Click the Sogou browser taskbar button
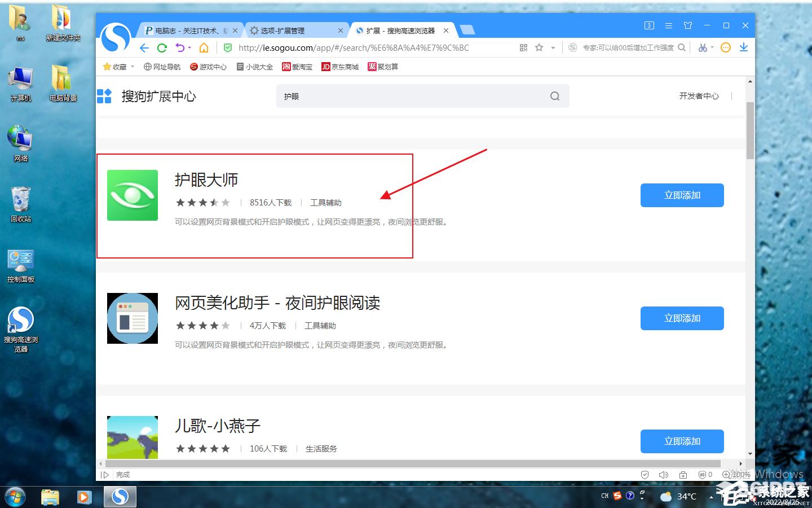 [120, 497]
